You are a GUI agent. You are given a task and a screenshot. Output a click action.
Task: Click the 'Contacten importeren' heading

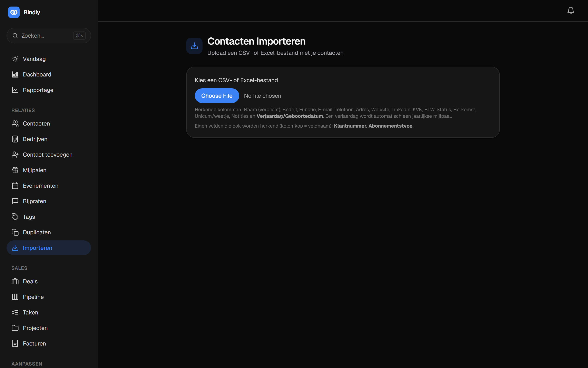point(256,41)
